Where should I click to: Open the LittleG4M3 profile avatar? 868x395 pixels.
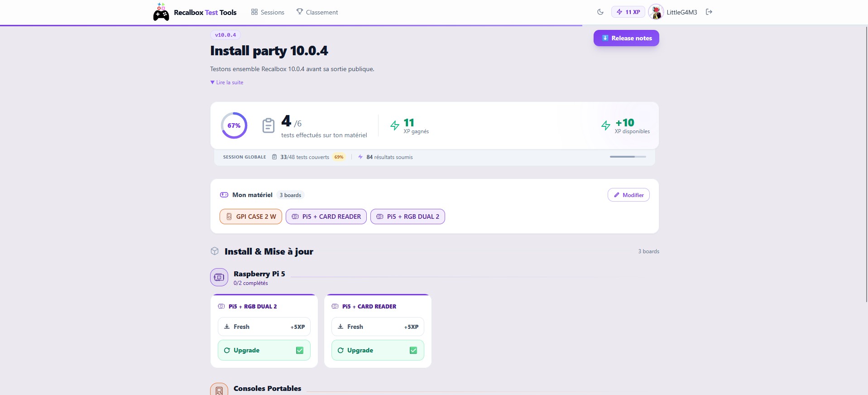(656, 12)
